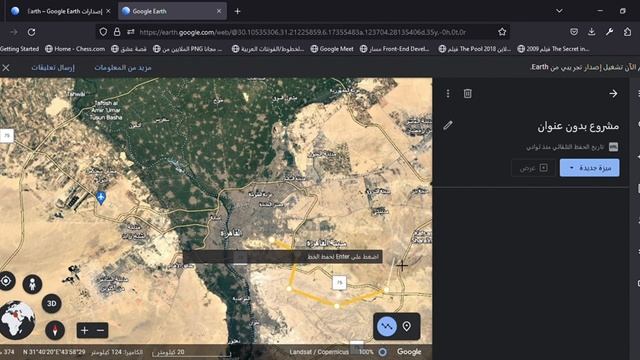640x360 pixels.
Task: Click the project title text field
Action: [x=578, y=126]
